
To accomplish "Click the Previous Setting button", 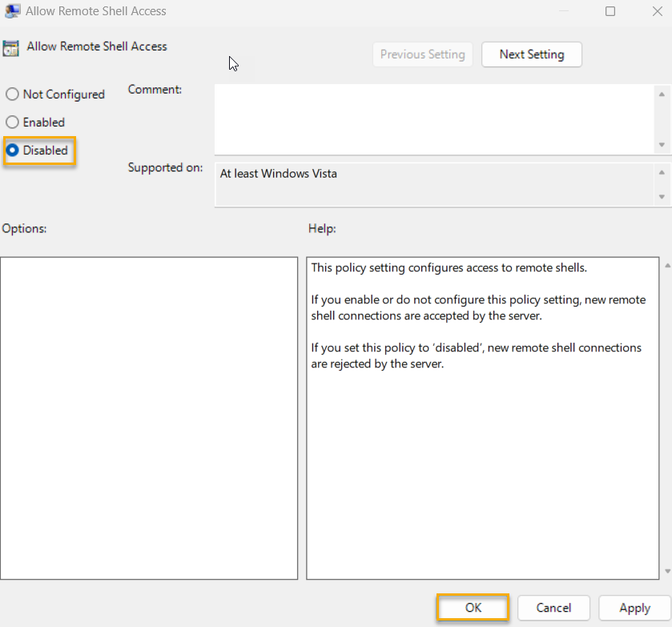I will tap(422, 54).
